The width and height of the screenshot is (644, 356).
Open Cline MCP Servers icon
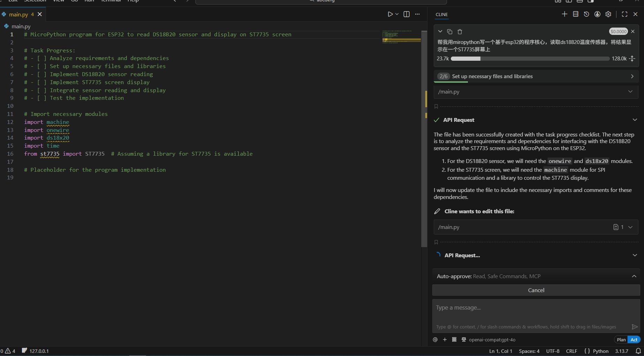point(576,14)
